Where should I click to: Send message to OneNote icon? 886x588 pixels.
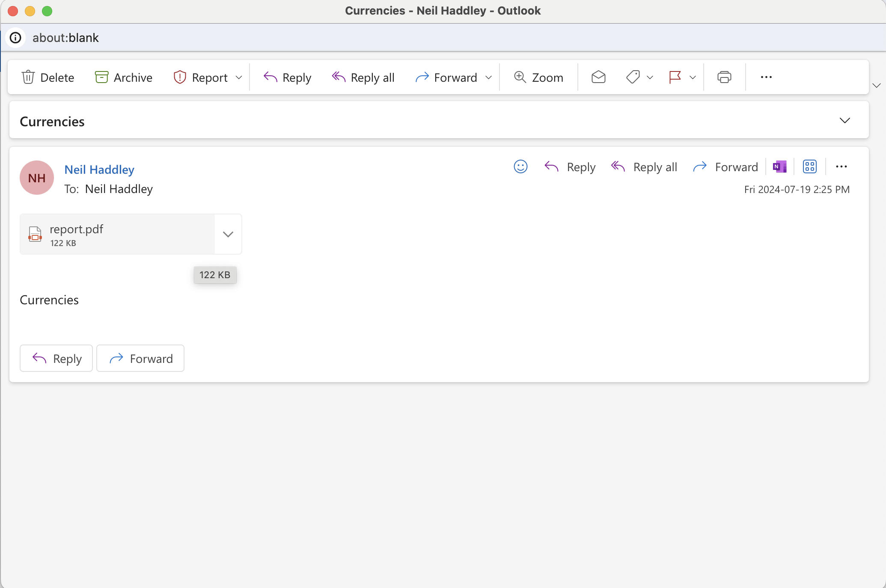[779, 167]
